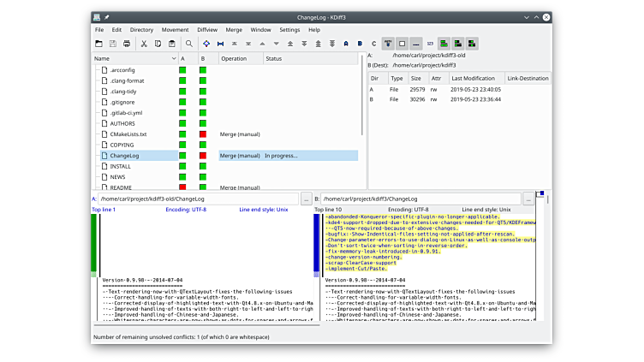
Task: Toggle show whitespace characters button
Action: point(416,44)
